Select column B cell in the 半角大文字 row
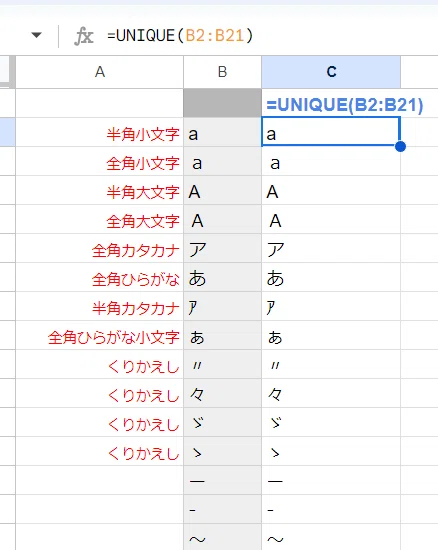This screenshot has height=550, width=438. coord(222,190)
